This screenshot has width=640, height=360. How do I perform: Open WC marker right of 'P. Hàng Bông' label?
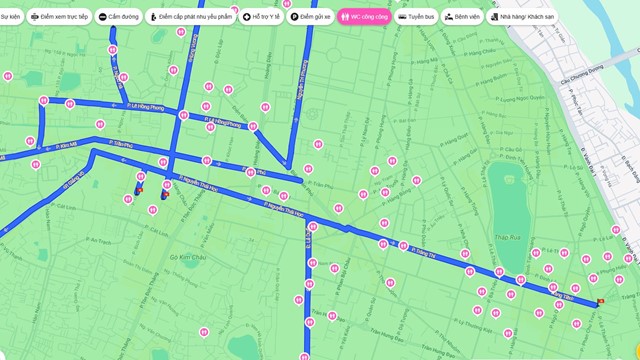click(416, 180)
